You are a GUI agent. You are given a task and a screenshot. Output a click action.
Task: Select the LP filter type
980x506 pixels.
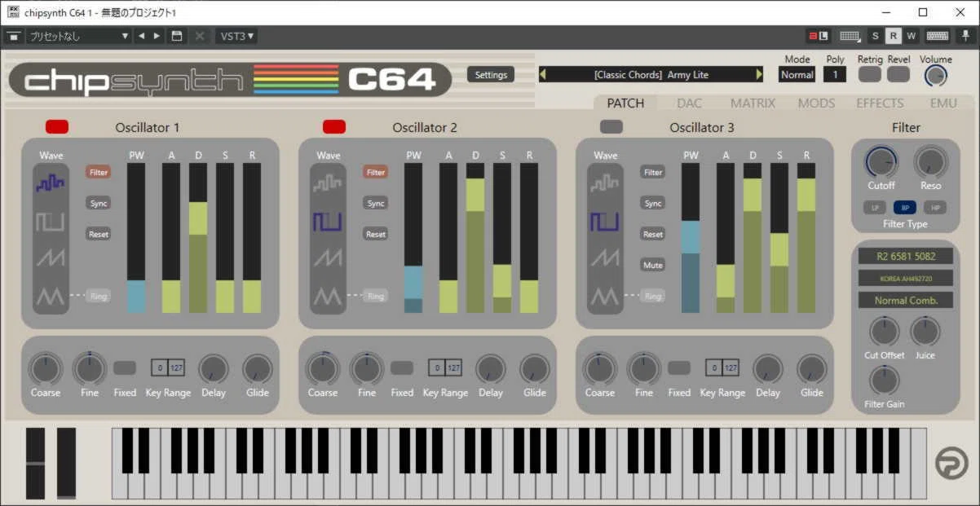pyautogui.click(x=875, y=208)
